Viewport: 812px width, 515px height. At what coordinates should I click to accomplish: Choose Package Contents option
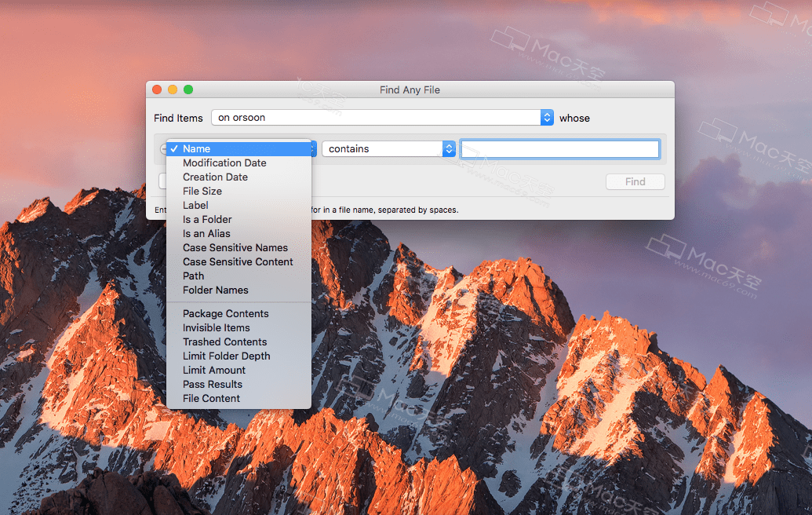pyautogui.click(x=239, y=314)
